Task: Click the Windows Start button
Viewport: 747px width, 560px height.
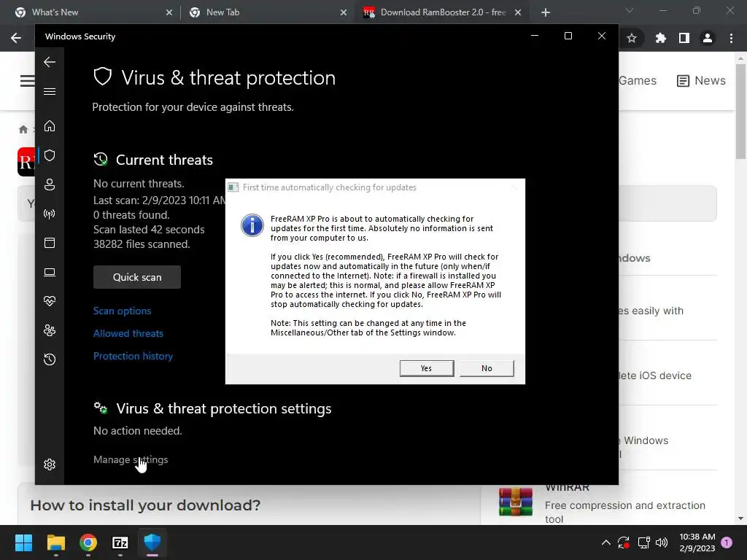Action: [x=23, y=542]
